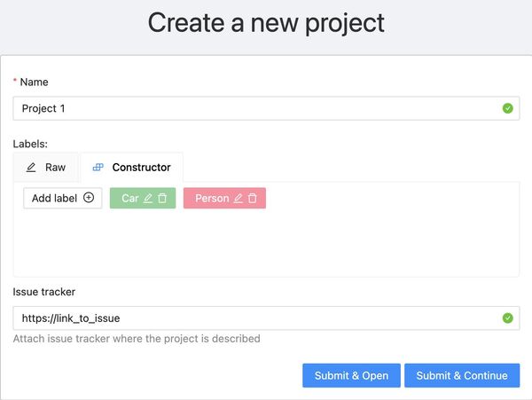
Task: Focus the Issue tracker URL field
Action: coord(257,318)
